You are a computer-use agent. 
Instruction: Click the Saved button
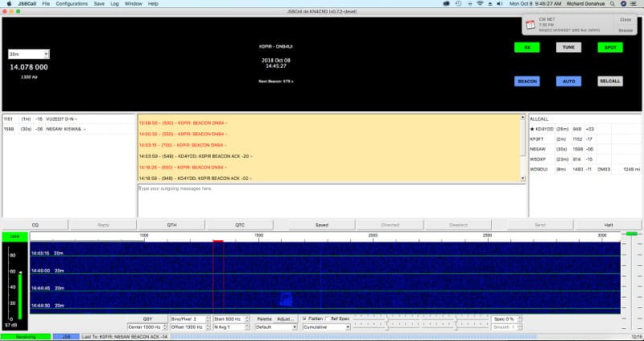click(x=321, y=225)
